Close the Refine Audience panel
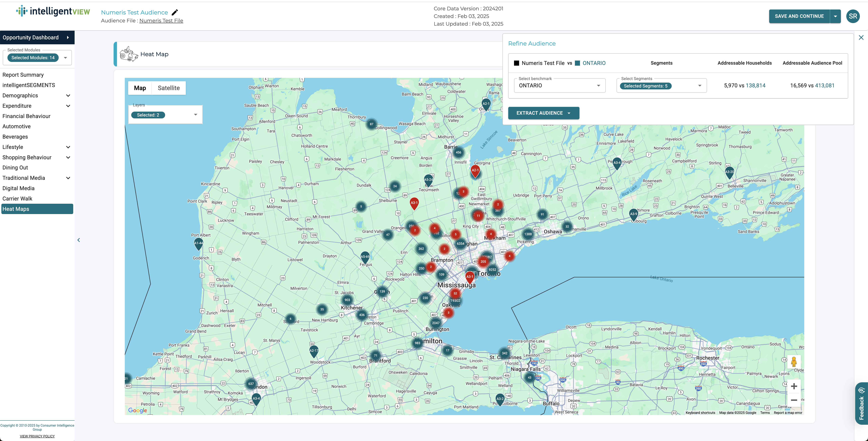The height and width of the screenshot is (441, 868). (x=862, y=37)
